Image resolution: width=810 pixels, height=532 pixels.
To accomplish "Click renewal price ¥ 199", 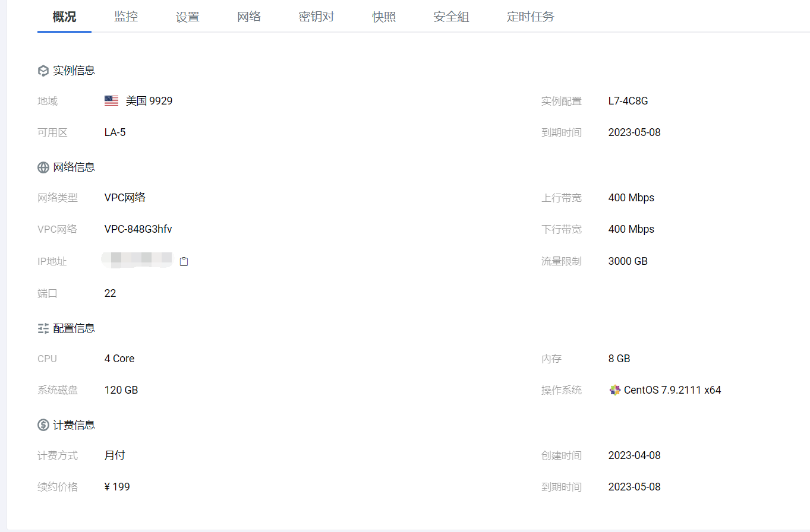I will tap(117, 487).
